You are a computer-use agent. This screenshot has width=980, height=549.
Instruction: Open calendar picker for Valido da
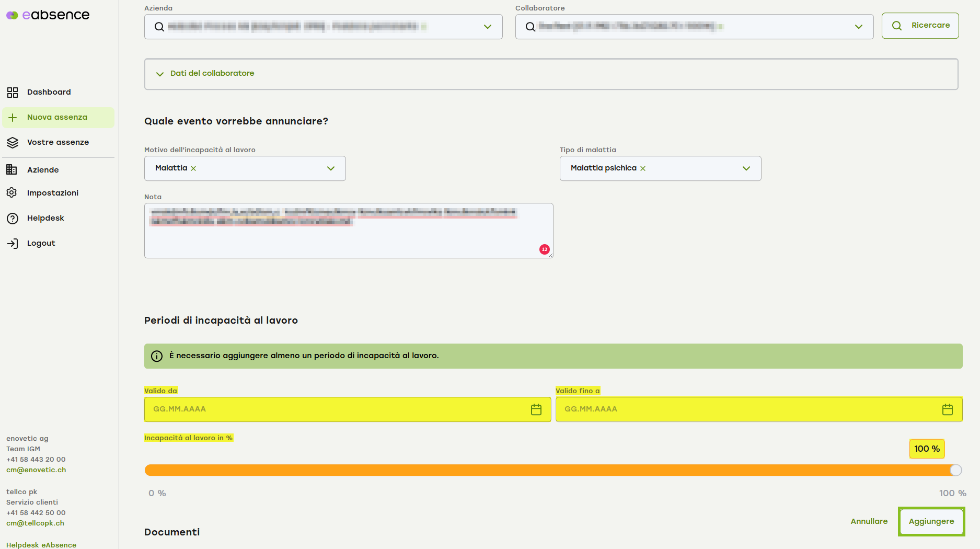[536, 409]
